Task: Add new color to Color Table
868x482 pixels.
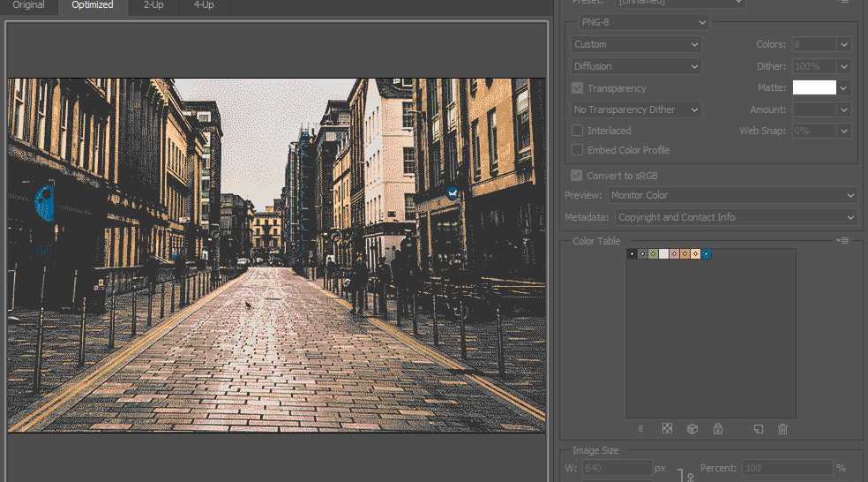Action: [759, 429]
